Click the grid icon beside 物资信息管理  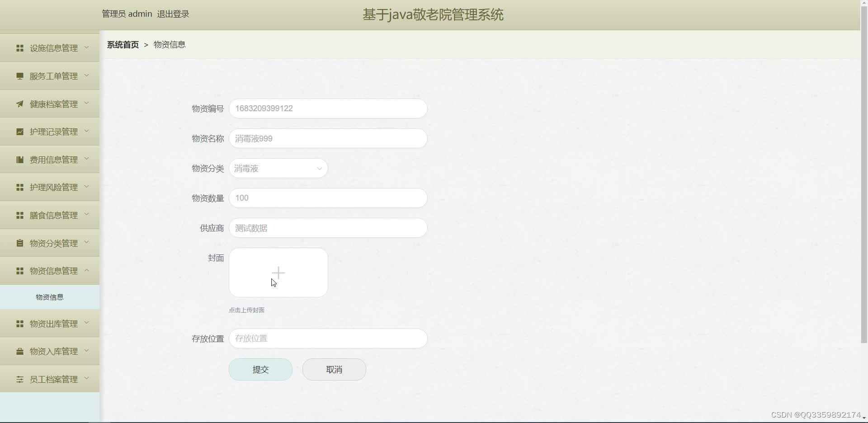pyautogui.click(x=20, y=271)
